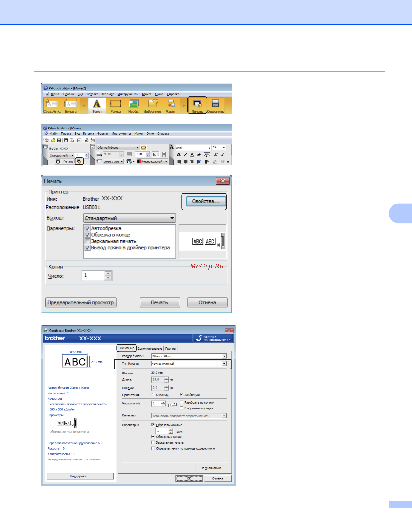The width and height of the screenshot is (412, 532).
Task: Click the new layout icon in small toolbar
Action: (x=47, y=140)
